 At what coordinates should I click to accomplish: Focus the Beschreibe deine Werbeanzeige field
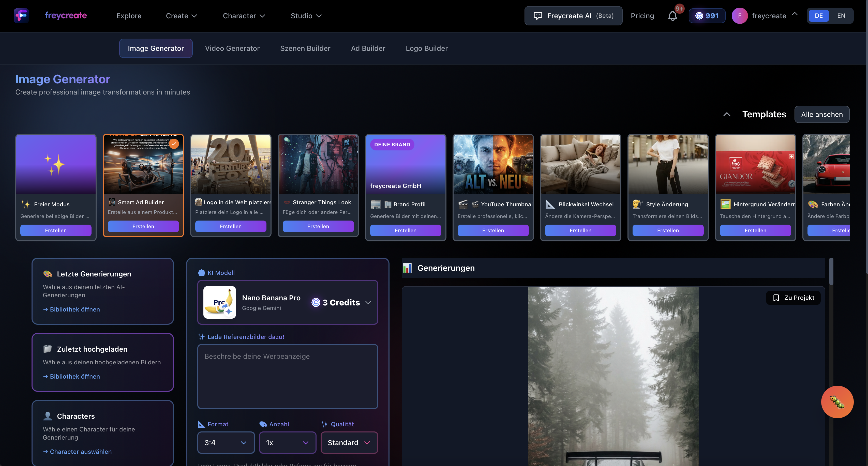pyautogui.click(x=287, y=377)
